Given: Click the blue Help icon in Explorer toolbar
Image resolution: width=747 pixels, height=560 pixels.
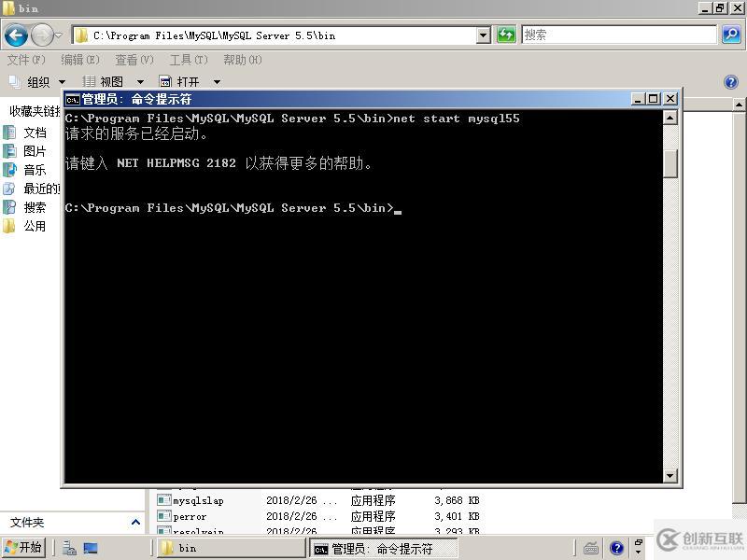Looking at the screenshot, I should 731,82.
